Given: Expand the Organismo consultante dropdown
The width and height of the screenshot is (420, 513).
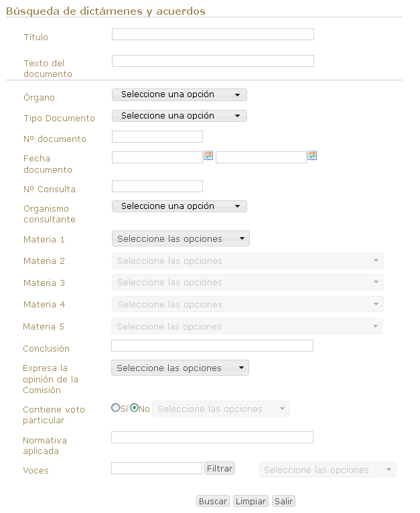Looking at the screenshot, I should pyautogui.click(x=180, y=206).
